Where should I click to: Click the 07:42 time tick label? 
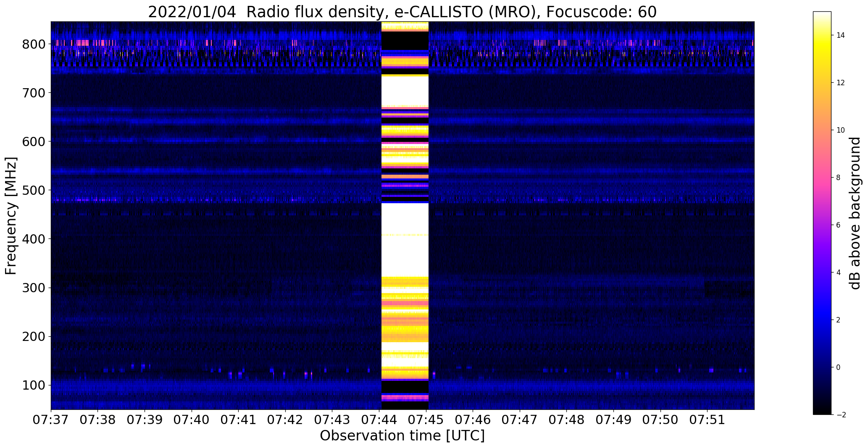[x=285, y=420]
